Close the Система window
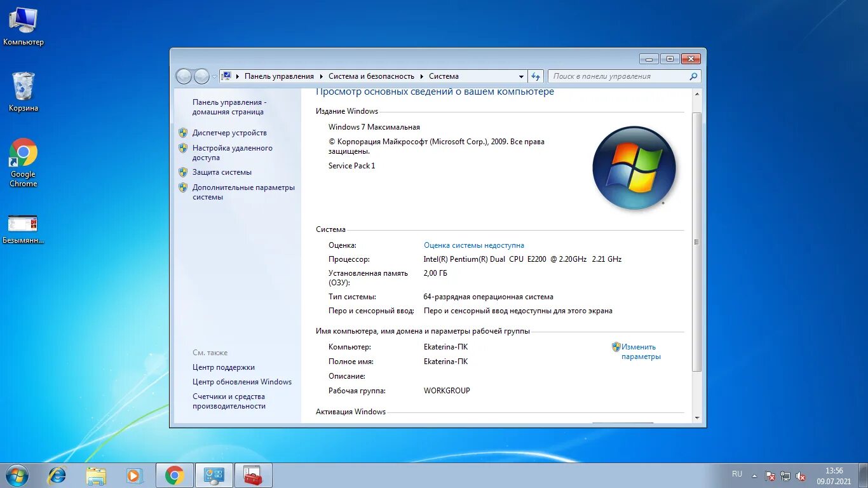868x488 pixels. 690,59
